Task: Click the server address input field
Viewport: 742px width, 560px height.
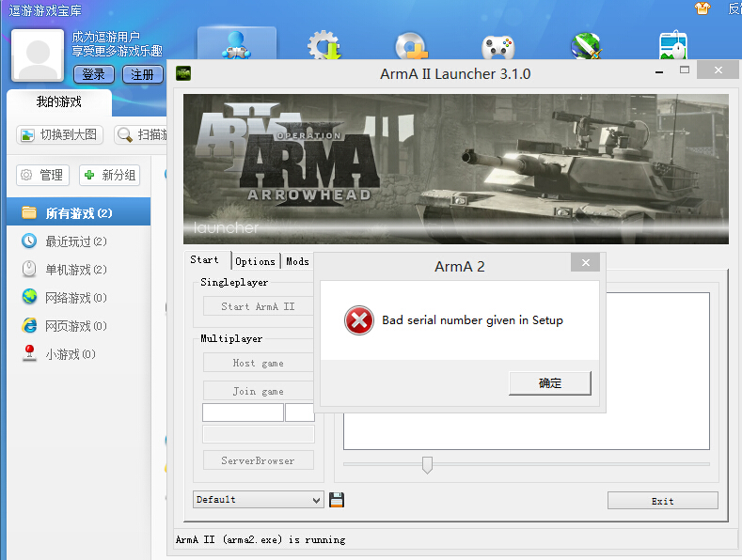Action: pos(243,412)
